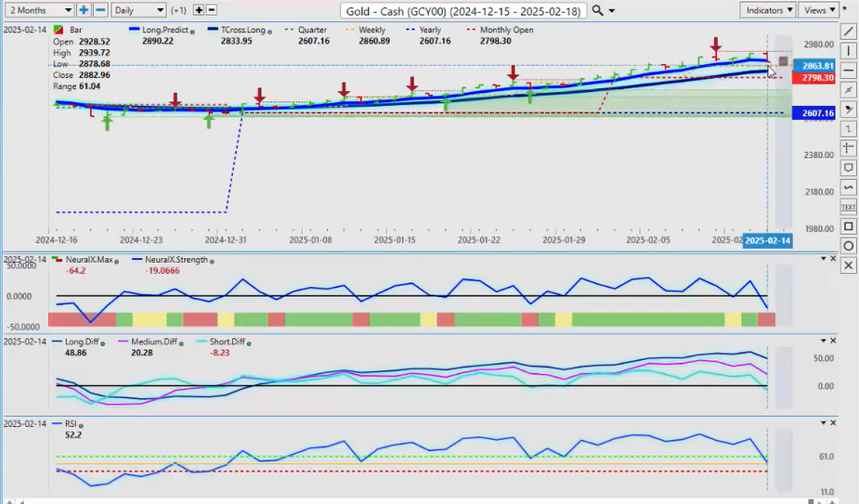
Task: Open the Indicators menu
Action: (769, 10)
